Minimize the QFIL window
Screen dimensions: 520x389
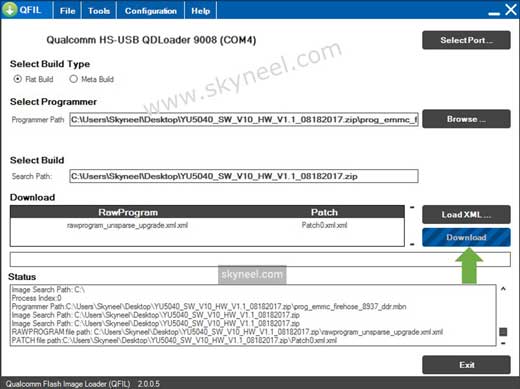pyautogui.click(x=494, y=13)
